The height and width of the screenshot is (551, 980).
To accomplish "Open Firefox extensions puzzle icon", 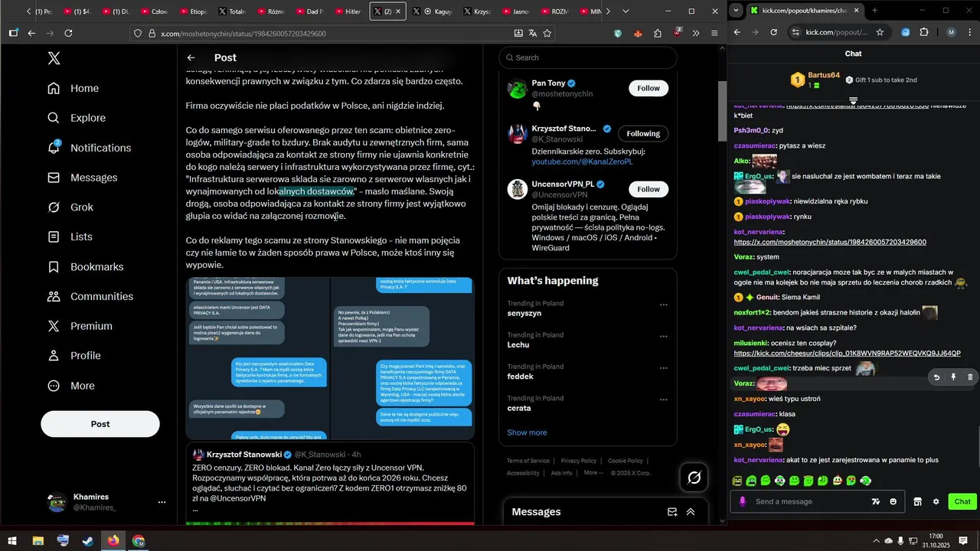I will pyautogui.click(x=658, y=33).
